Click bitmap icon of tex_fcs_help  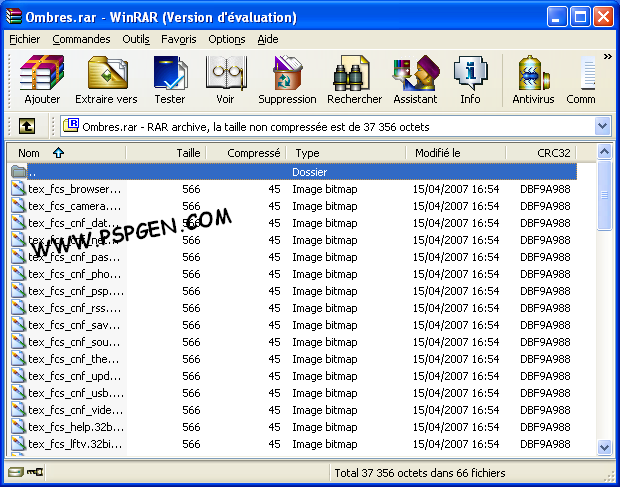[x=18, y=427]
